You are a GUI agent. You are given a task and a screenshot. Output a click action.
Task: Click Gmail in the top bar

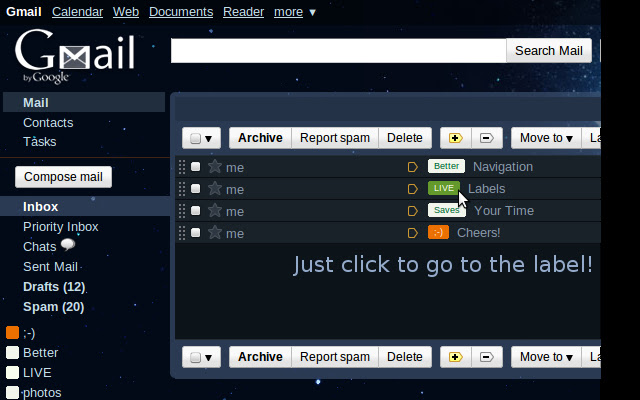point(24,12)
